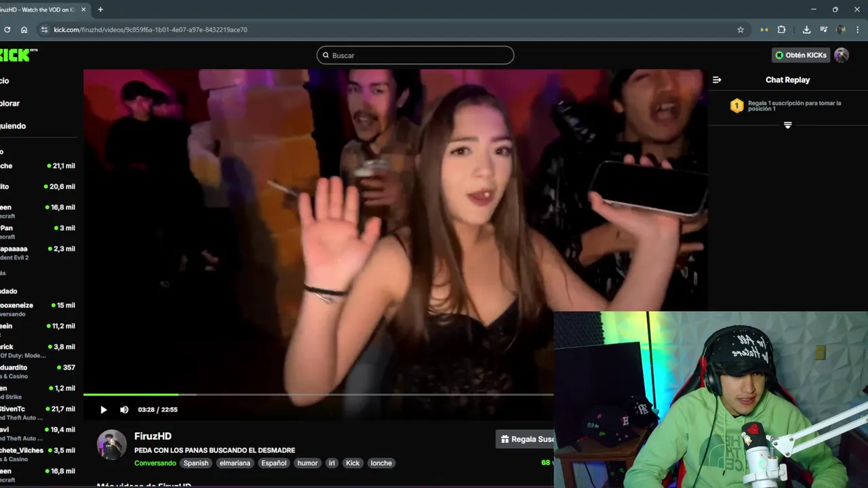Select the lonche tag
The image size is (868, 488).
(381, 463)
